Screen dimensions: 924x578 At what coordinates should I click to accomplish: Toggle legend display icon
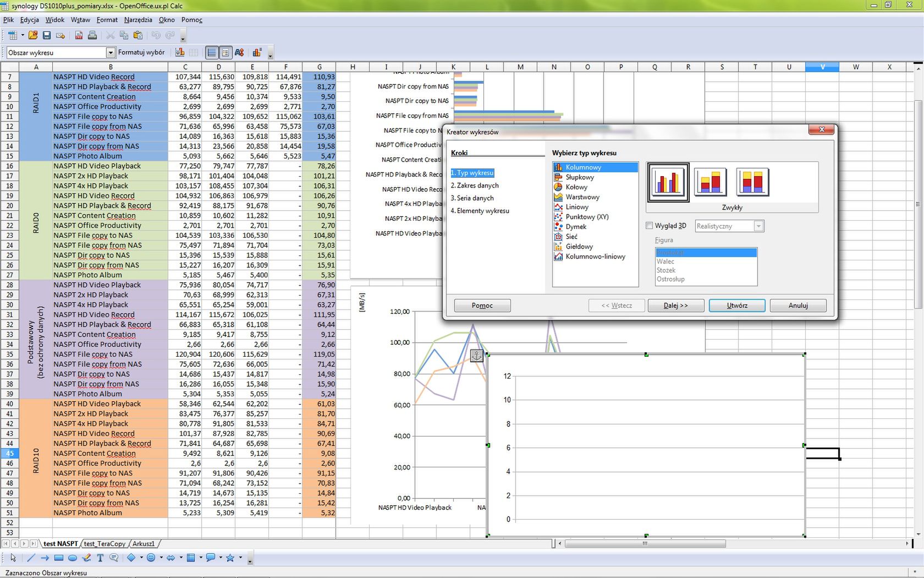click(225, 52)
